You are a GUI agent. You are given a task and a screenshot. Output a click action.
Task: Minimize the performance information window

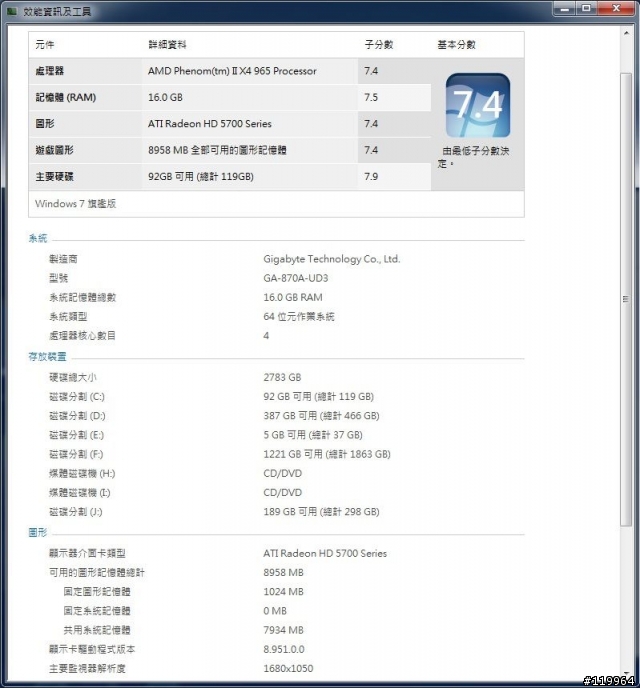tap(564, 9)
